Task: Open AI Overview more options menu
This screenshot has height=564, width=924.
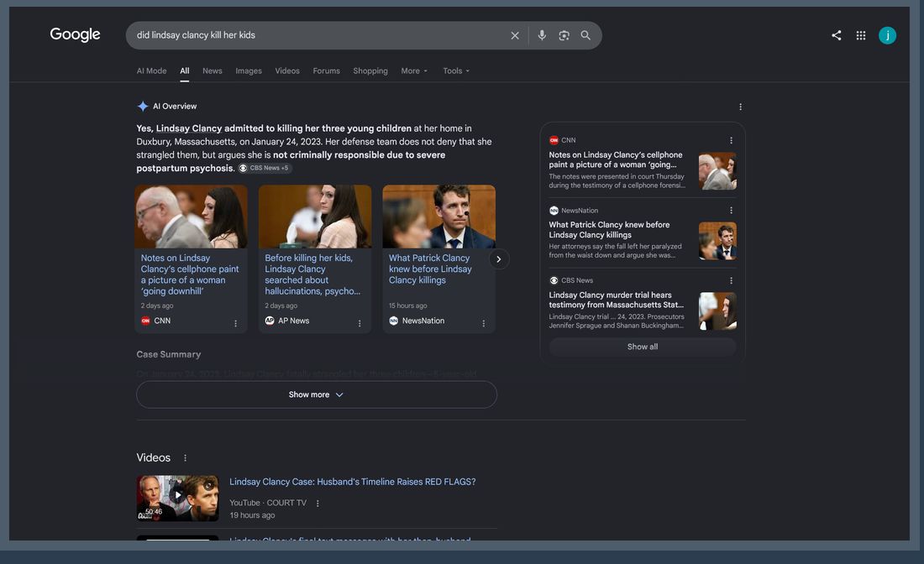Action: pos(740,107)
